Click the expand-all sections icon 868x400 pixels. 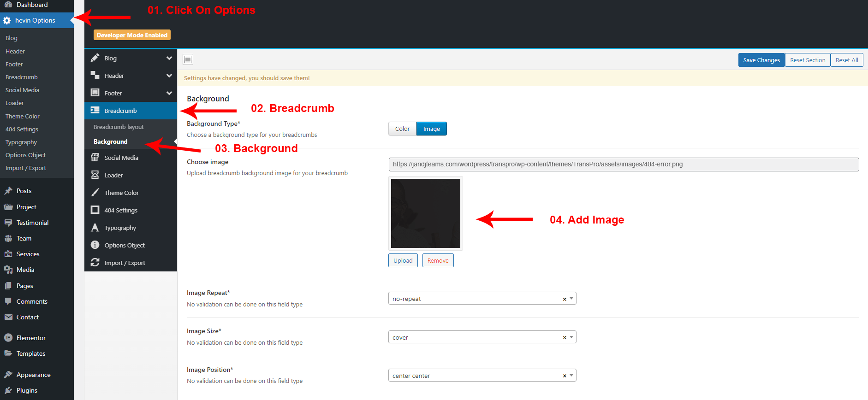coord(188,59)
